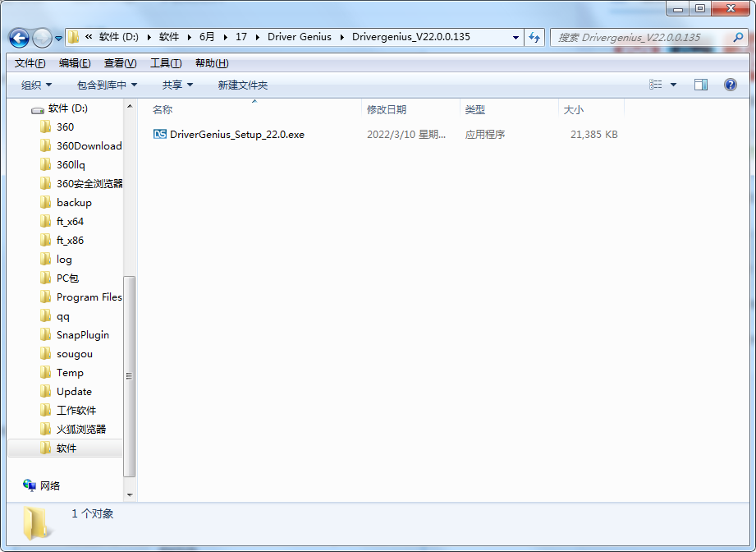Click the search magnifier icon
The image size is (756, 552).
[x=738, y=37]
